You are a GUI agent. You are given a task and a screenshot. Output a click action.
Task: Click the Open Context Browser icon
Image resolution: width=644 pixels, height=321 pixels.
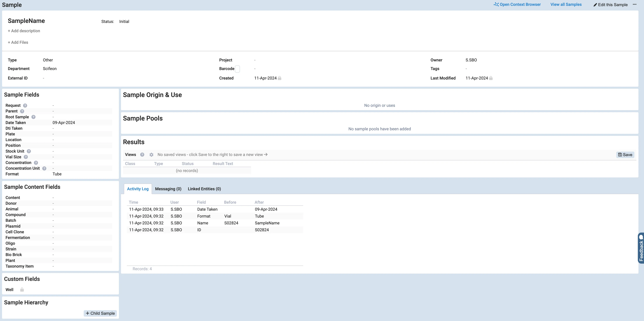(x=496, y=4)
